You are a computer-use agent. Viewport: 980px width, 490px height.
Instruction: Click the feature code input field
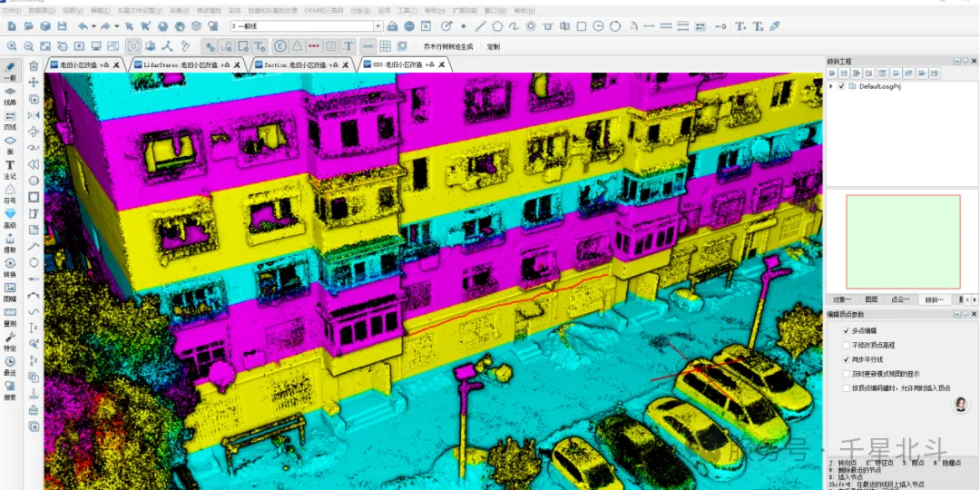point(301,26)
